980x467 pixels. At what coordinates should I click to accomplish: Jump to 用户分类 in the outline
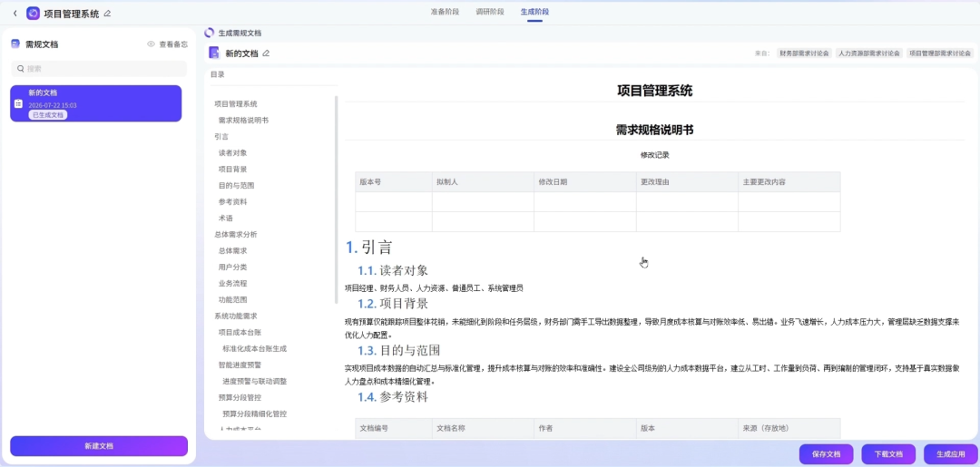tap(232, 268)
